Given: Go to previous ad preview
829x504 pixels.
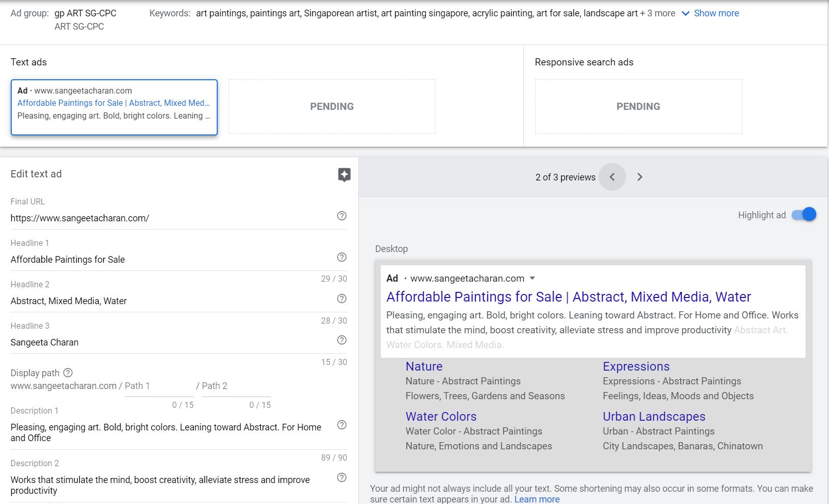Looking at the screenshot, I should (x=612, y=177).
